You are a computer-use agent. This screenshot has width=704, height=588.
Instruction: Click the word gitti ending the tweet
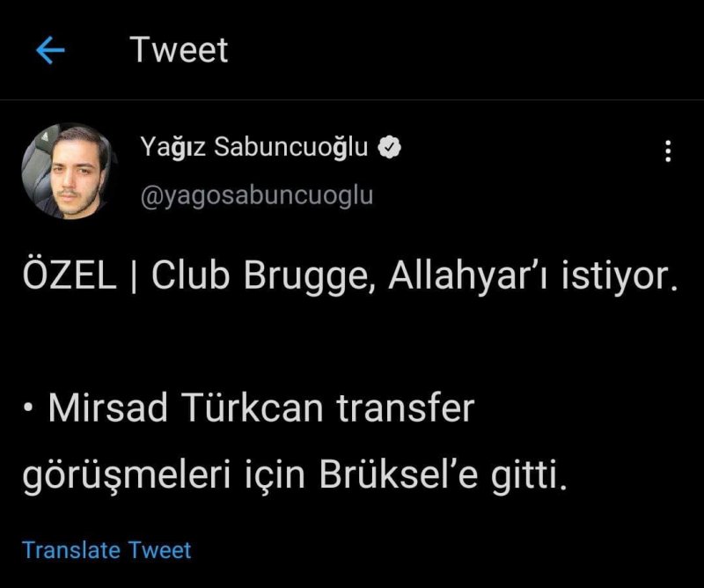(x=529, y=476)
